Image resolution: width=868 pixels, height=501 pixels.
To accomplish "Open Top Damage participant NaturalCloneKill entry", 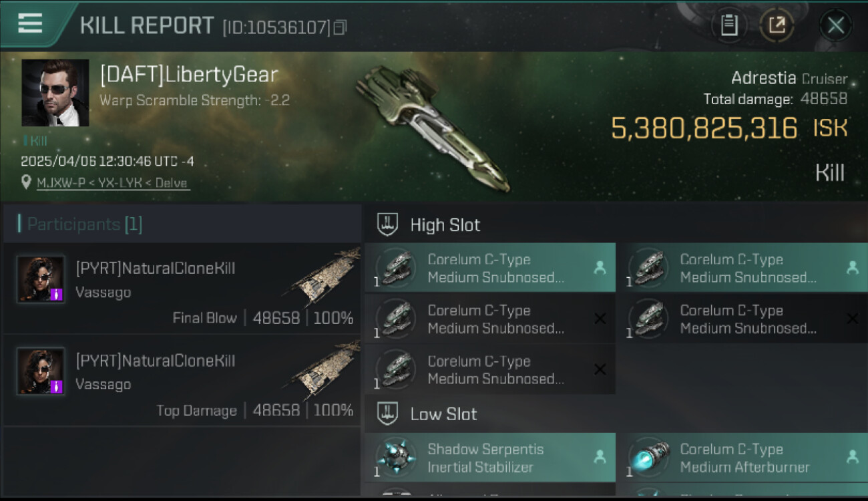I will pos(182,380).
